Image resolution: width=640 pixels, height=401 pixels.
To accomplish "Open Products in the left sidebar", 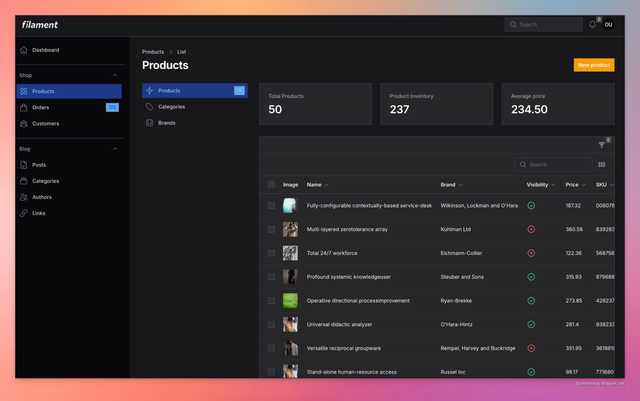I will pos(69,91).
